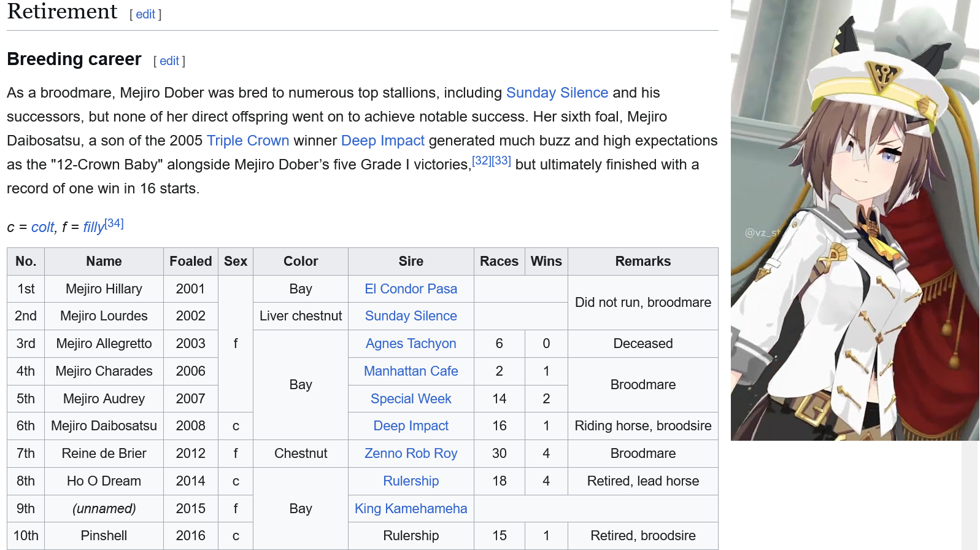Select the Reine de Brier name cell
Image resolution: width=980 pixels, height=550 pixels.
click(x=104, y=454)
